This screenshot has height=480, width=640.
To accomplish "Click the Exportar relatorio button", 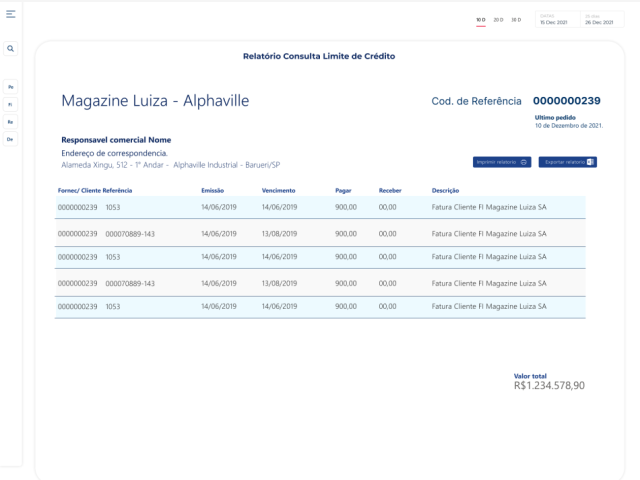I will click(568, 162).
